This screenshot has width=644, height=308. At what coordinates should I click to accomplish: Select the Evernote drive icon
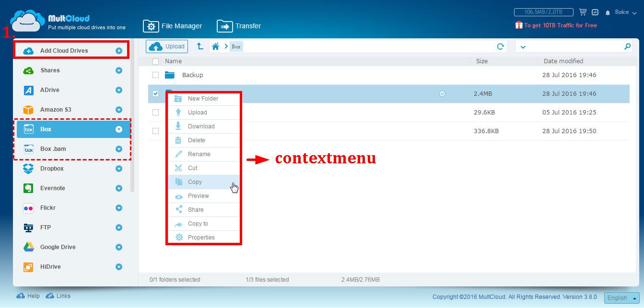28,188
